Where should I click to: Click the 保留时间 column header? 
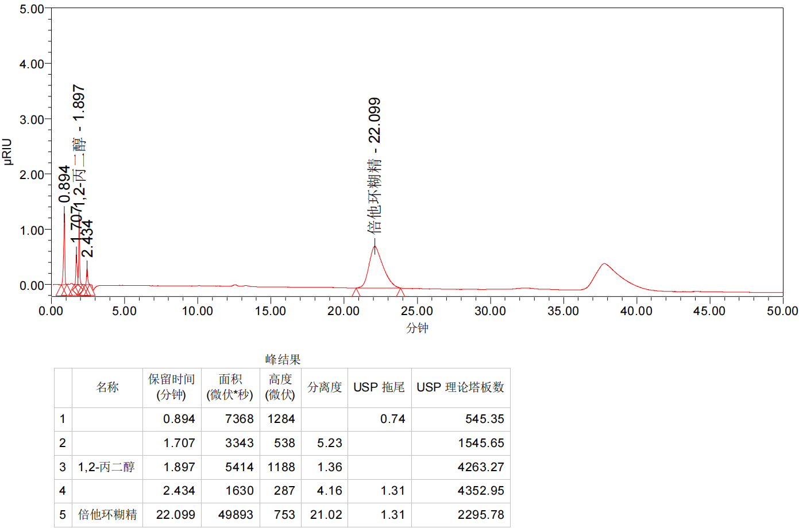171,387
